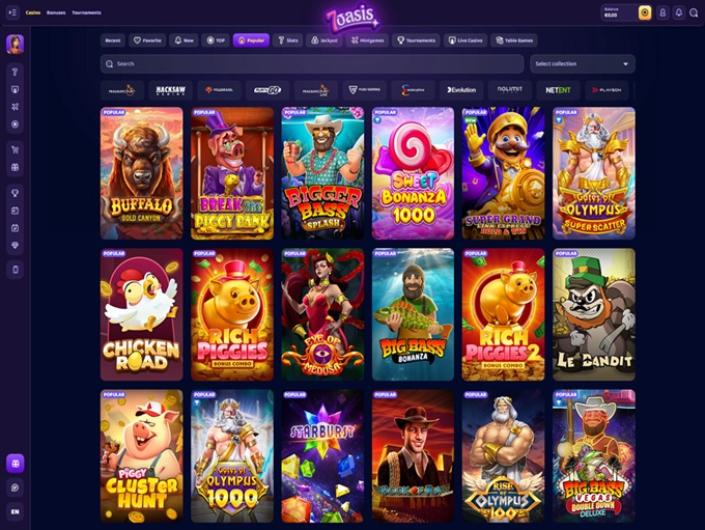
Task: Click the shopping cart icon in sidebar
Action: point(15,150)
